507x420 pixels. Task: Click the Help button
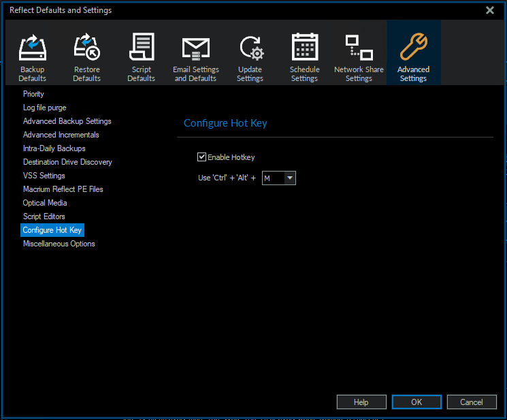coord(361,402)
